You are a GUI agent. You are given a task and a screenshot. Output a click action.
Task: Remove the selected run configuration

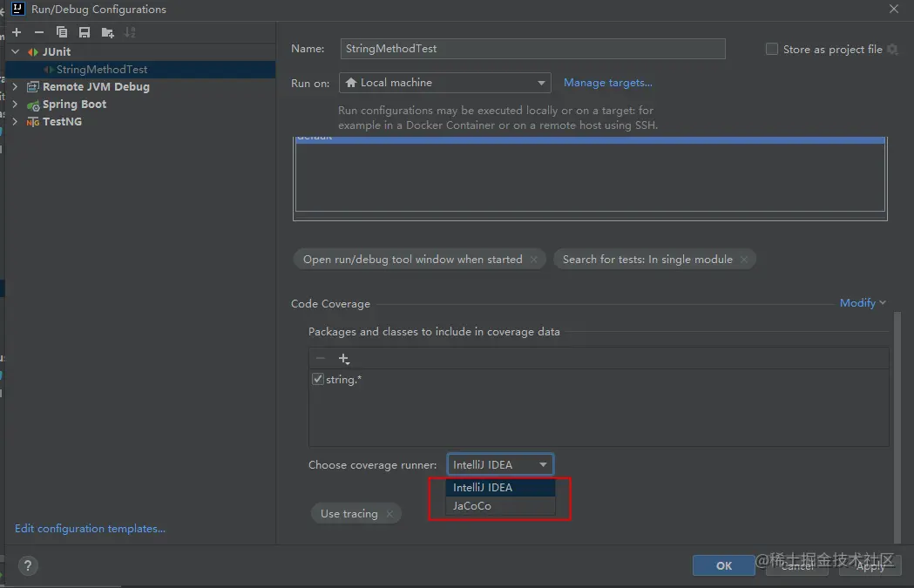tap(39, 31)
